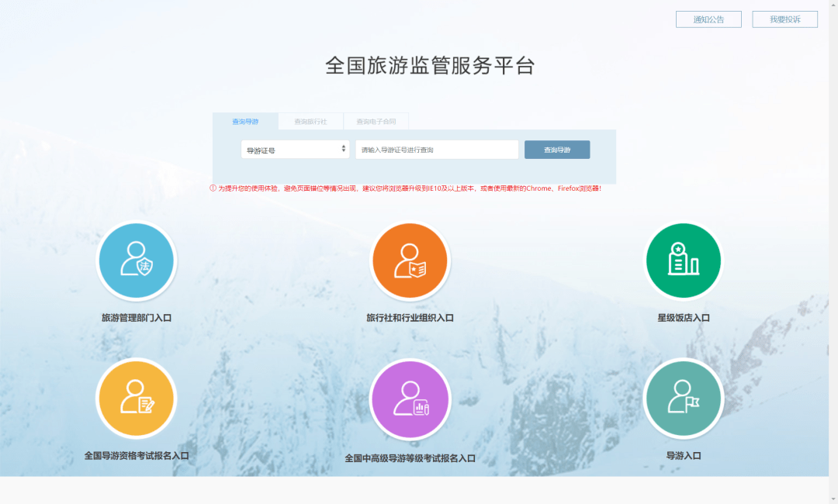Click the purple 中高级导游等级考试 icon
Viewport: 838px width, 504px height.
pyautogui.click(x=410, y=399)
